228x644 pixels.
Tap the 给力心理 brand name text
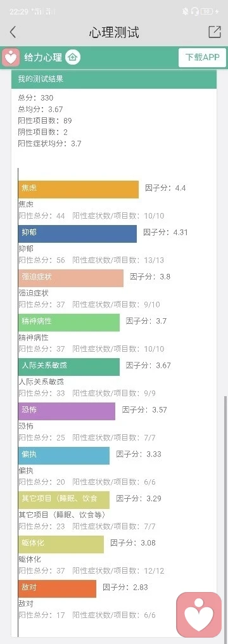[x=42, y=57]
